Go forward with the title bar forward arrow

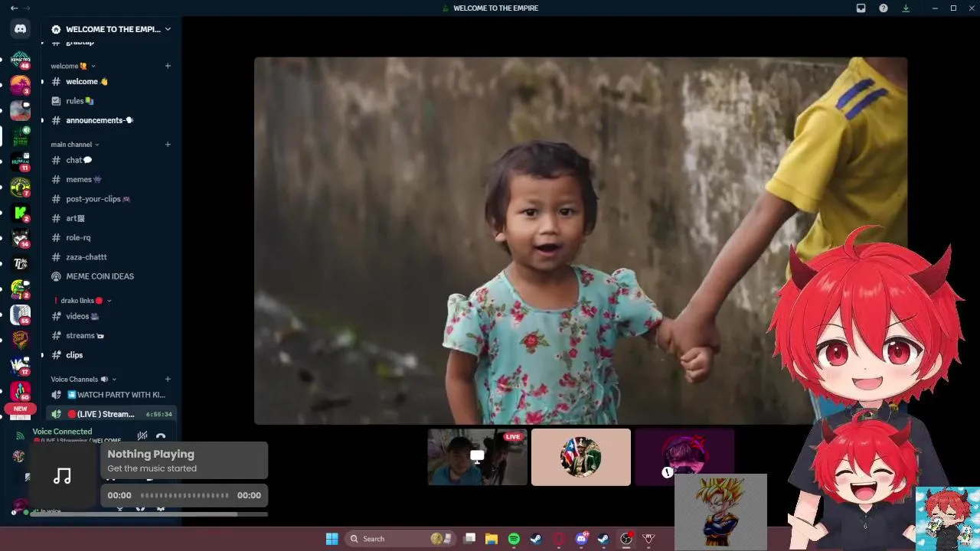28,8
